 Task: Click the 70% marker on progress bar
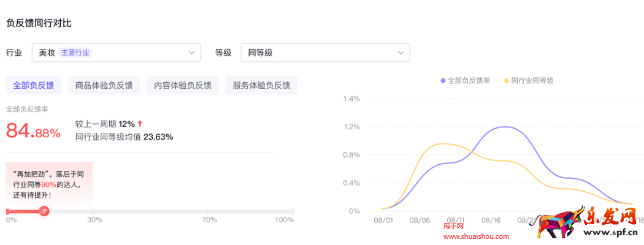[207, 211]
